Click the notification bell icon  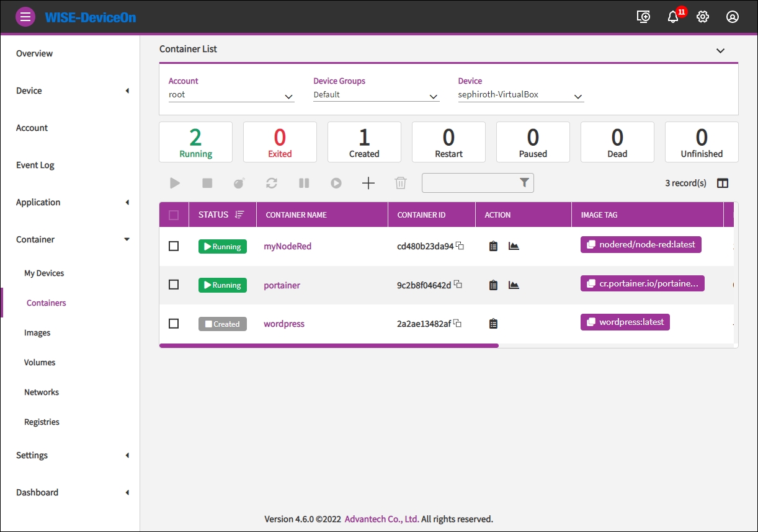tap(673, 17)
